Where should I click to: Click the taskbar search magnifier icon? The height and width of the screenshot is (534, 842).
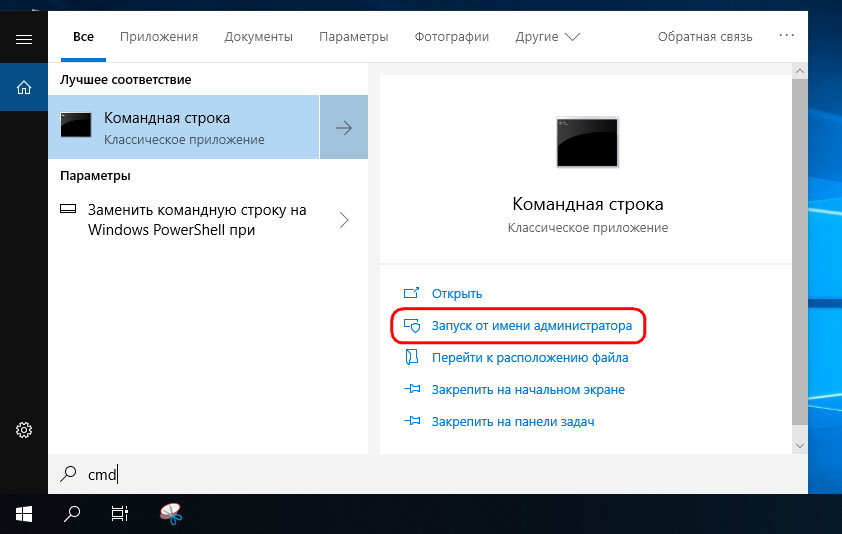point(72,514)
